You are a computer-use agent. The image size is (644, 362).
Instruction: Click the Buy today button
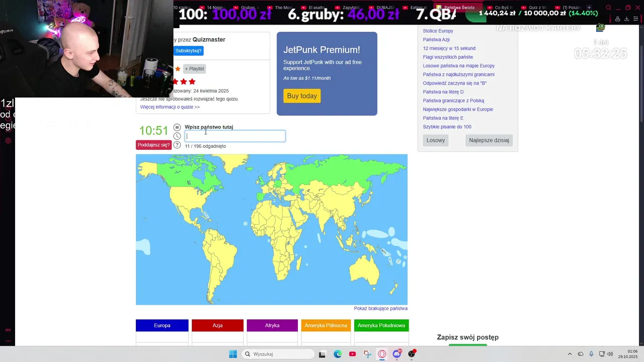click(302, 96)
